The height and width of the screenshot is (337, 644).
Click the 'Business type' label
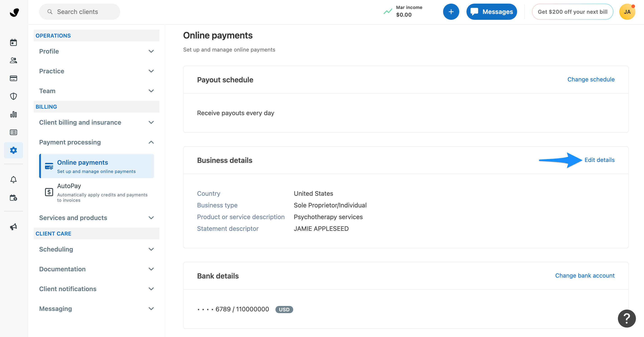coord(217,205)
